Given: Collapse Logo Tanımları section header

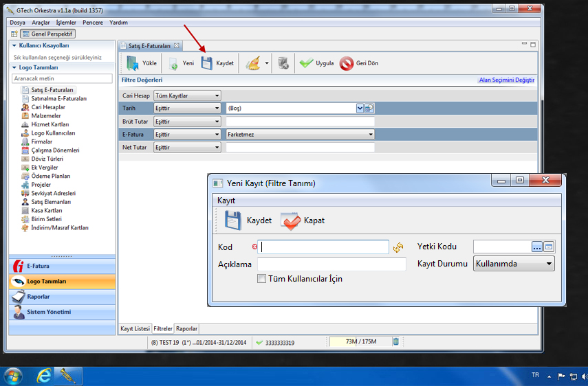Looking at the screenshot, I should coord(14,67).
